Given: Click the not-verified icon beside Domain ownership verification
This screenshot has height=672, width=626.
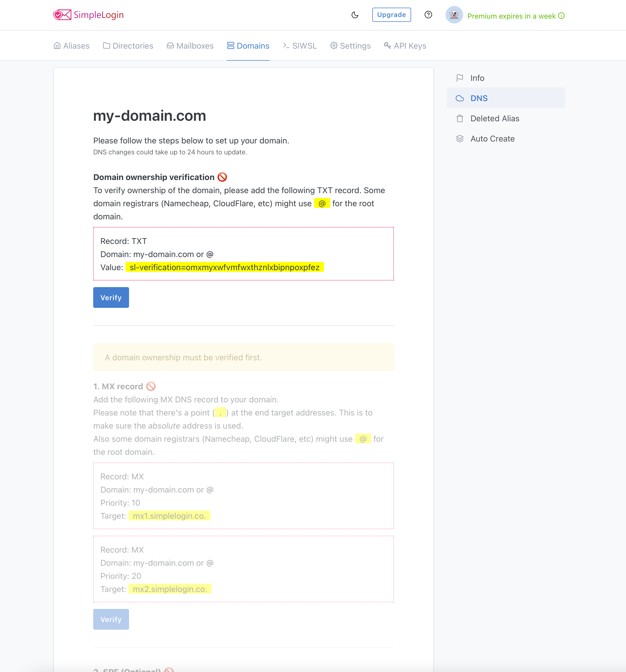Looking at the screenshot, I should point(222,177).
